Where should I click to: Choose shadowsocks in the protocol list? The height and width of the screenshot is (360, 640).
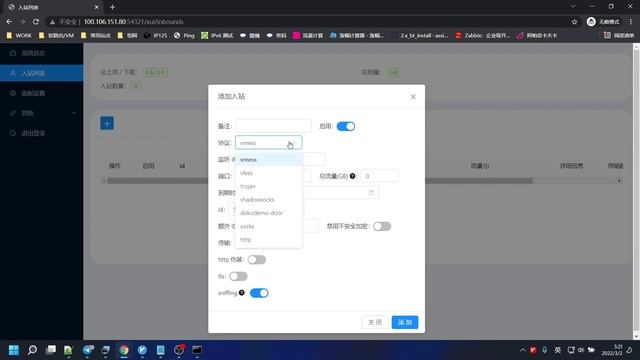coord(269,200)
